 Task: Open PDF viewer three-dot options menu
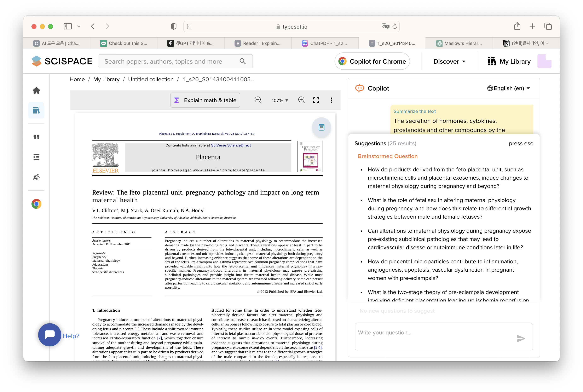point(331,100)
